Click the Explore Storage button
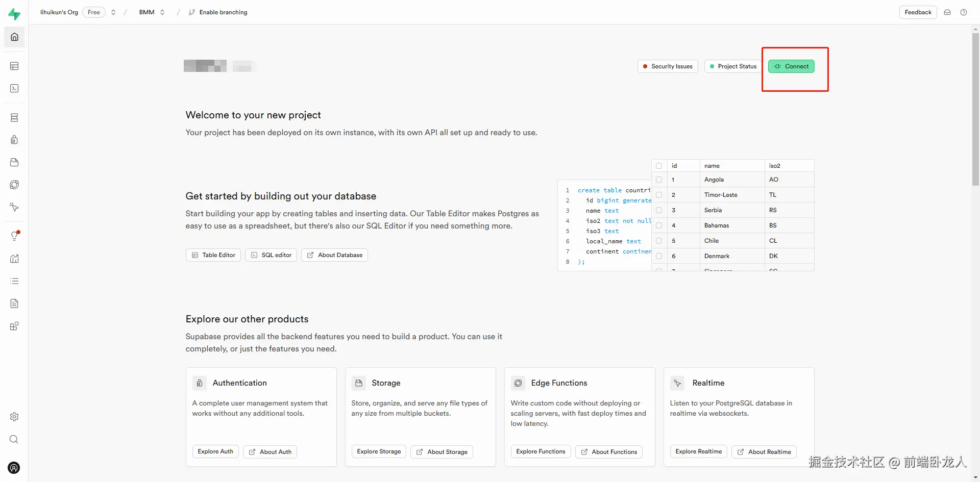This screenshot has width=980, height=482. point(379,451)
